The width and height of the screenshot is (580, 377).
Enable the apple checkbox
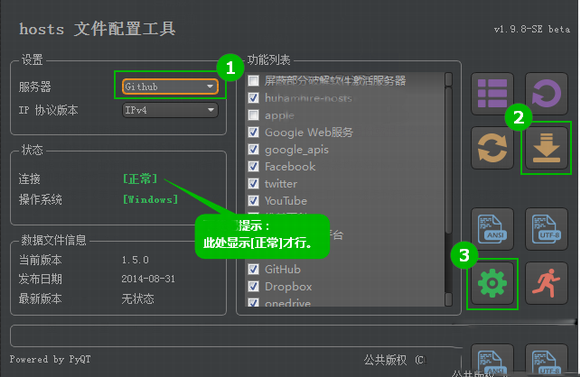(253, 115)
